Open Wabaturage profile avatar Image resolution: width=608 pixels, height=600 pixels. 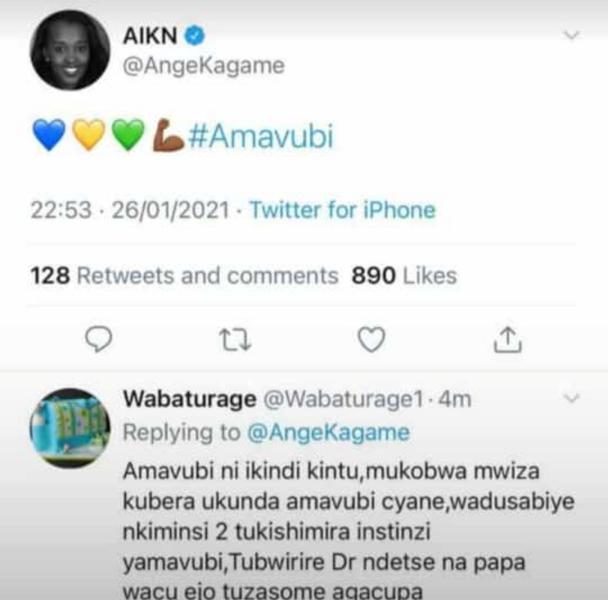pyautogui.click(x=70, y=427)
